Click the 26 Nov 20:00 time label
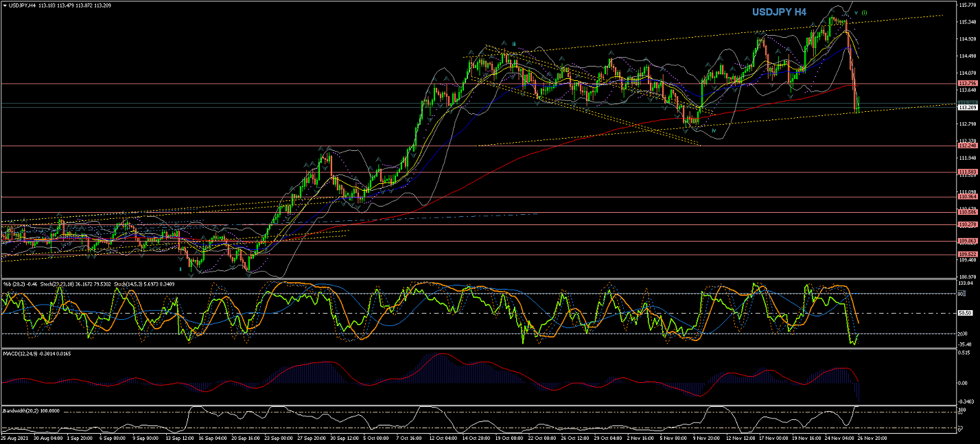Image resolution: width=980 pixels, height=444 pixels. pos(874,437)
